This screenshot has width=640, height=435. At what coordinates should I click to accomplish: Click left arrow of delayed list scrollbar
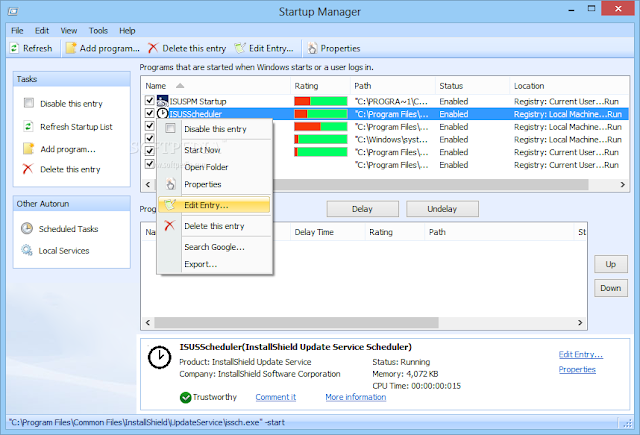point(148,323)
